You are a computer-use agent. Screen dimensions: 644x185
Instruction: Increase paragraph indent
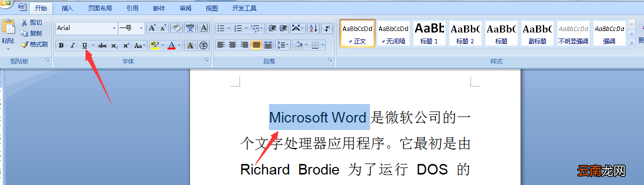point(283,28)
